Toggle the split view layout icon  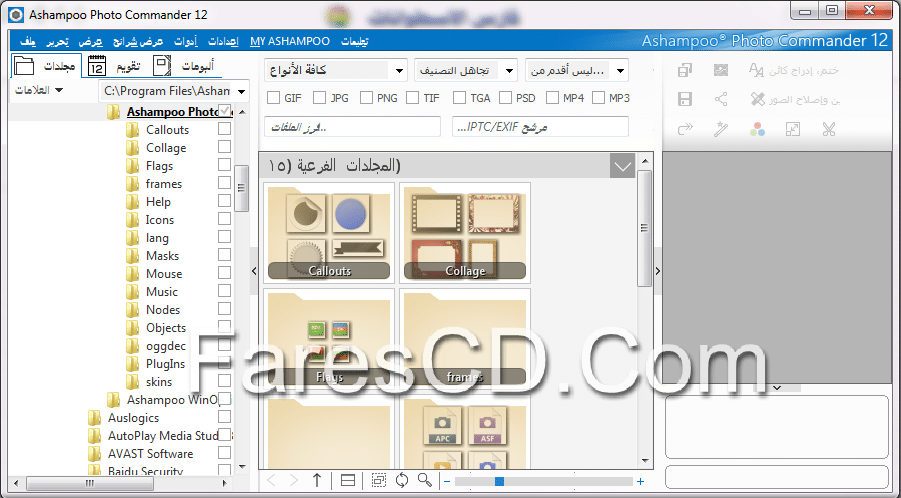point(348,480)
